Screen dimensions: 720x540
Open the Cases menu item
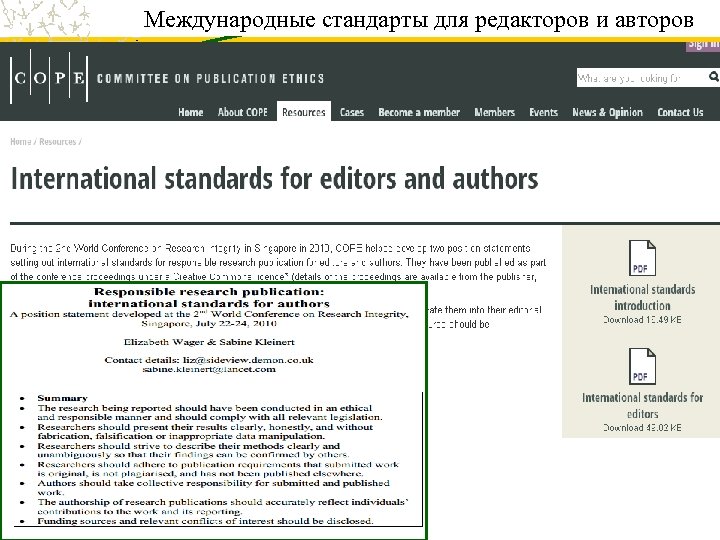352,112
